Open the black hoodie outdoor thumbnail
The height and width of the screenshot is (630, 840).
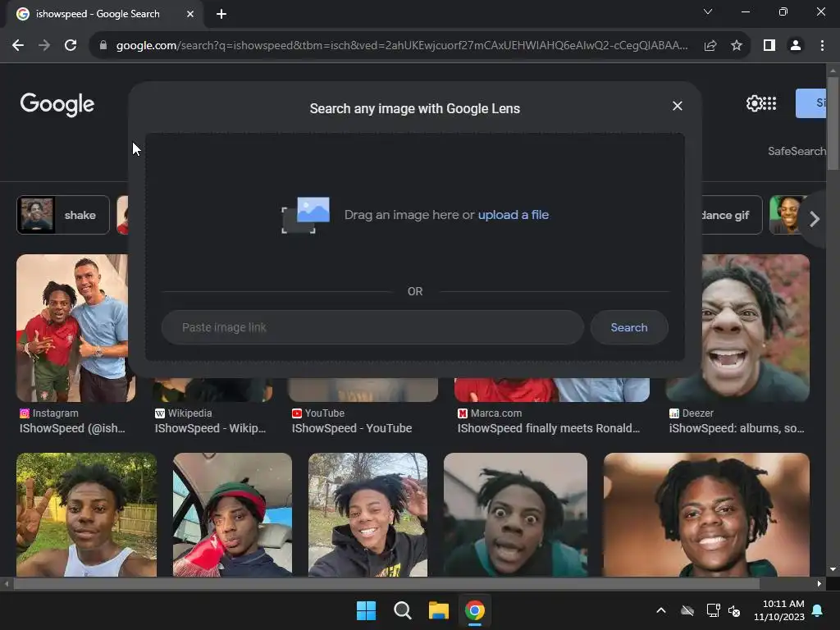[x=368, y=515]
